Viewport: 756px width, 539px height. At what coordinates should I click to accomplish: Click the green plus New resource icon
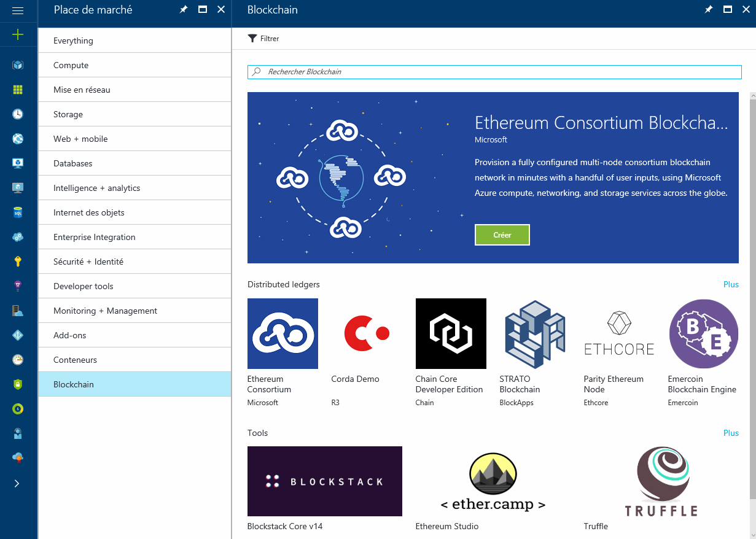[x=17, y=34]
